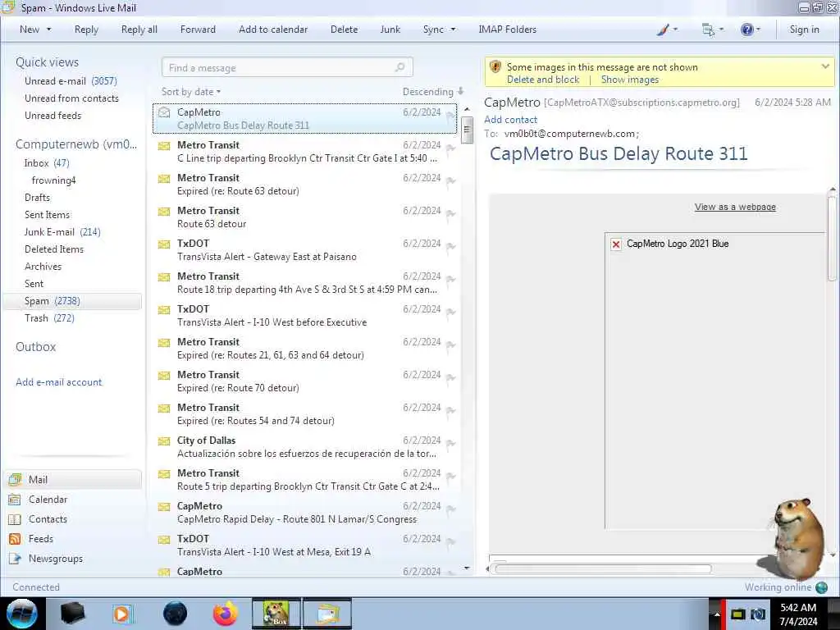The height and width of the screenshot is (630, 840).
Task: Open the dropdown arrow beside the menus icon
Action: pyautogui.click(x=721, y=30)
